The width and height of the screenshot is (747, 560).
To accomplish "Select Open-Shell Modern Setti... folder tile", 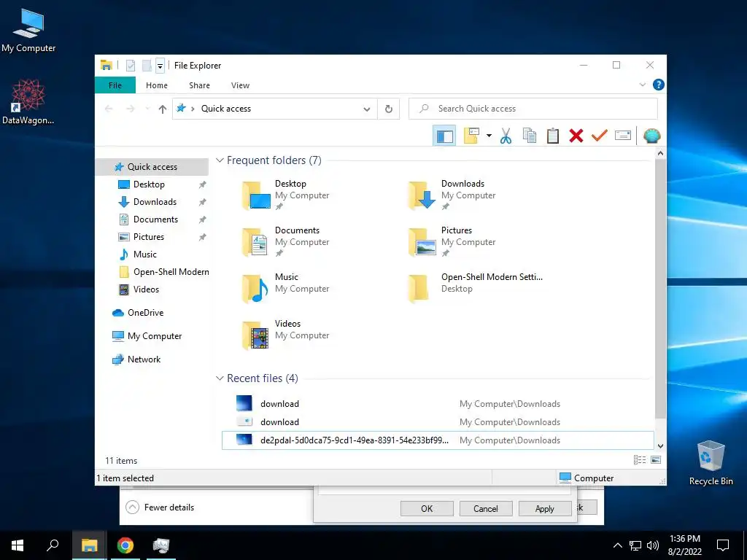I will pos(476,289).
